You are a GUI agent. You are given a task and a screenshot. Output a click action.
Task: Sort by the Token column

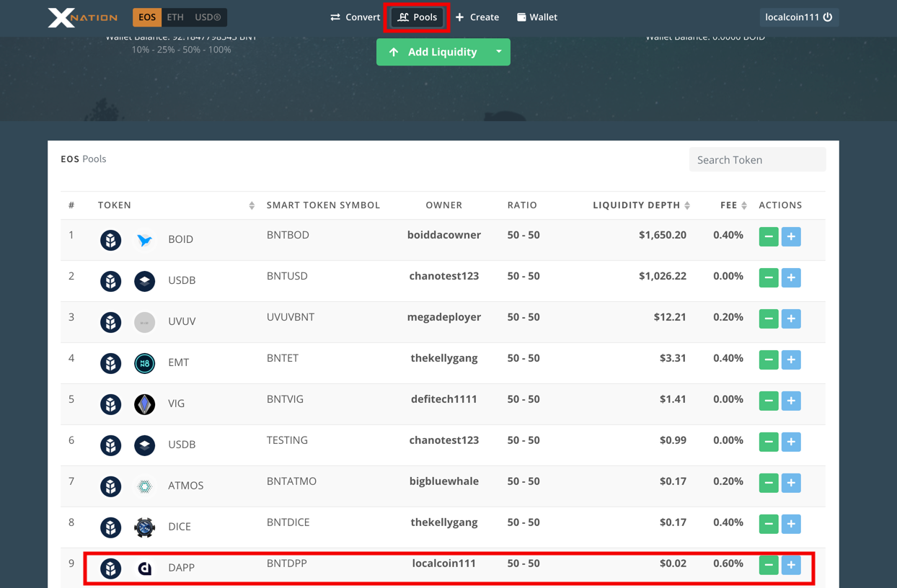tap(252, 205)
